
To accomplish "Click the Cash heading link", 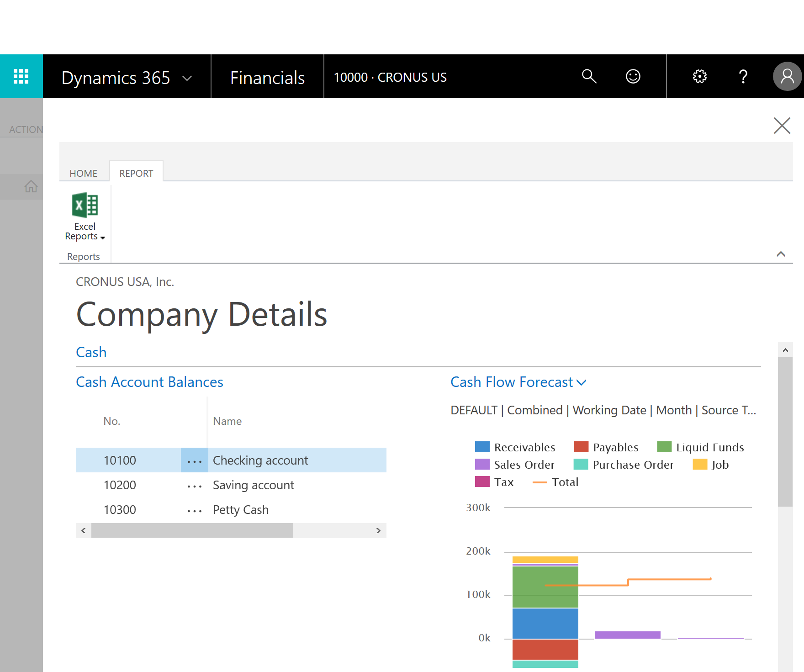I will click(x=91, y=352).
